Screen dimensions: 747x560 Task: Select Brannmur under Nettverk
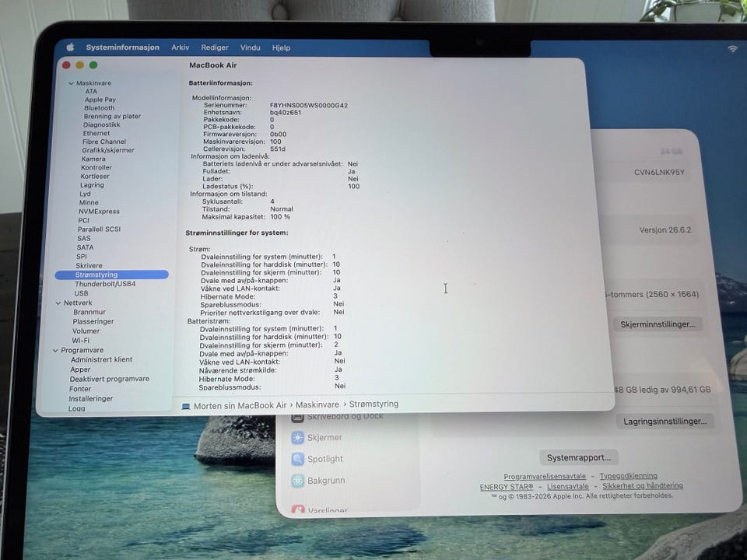(89, 313)
